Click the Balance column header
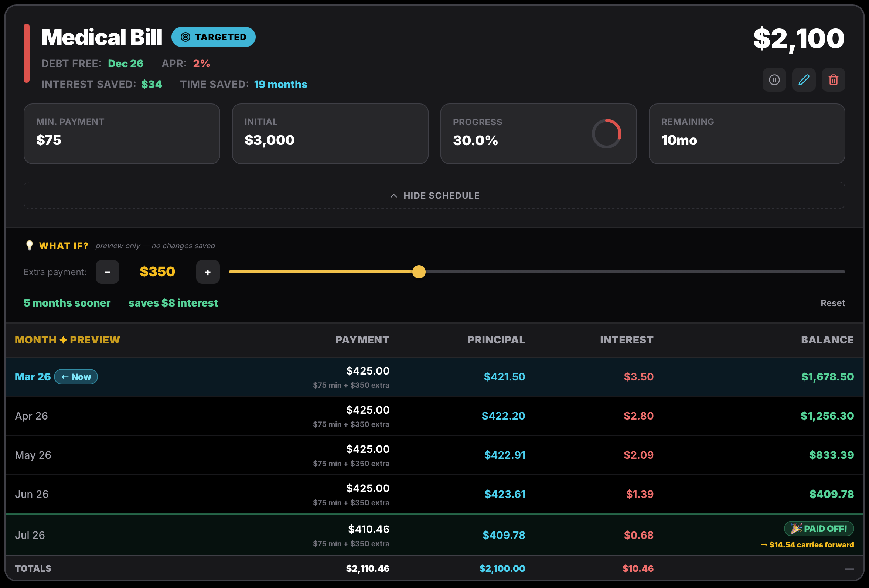Viewport: 869px width, 588px height. [x=827, y=339]
